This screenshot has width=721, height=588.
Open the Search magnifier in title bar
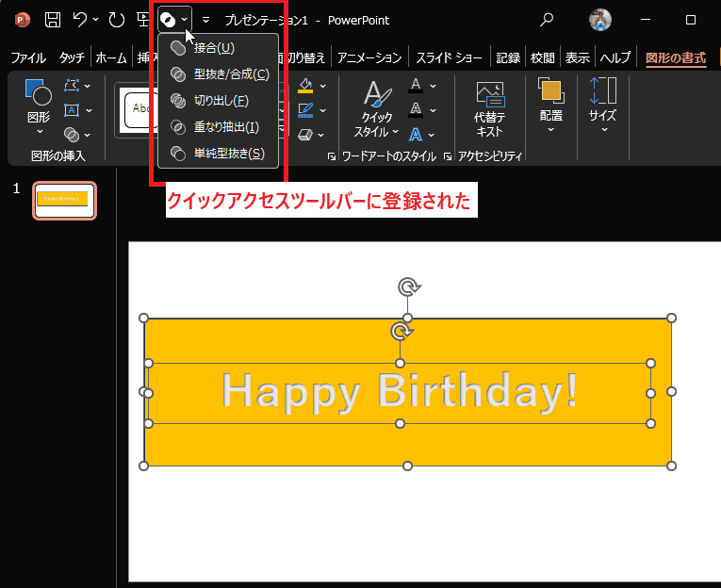(547, 19)
